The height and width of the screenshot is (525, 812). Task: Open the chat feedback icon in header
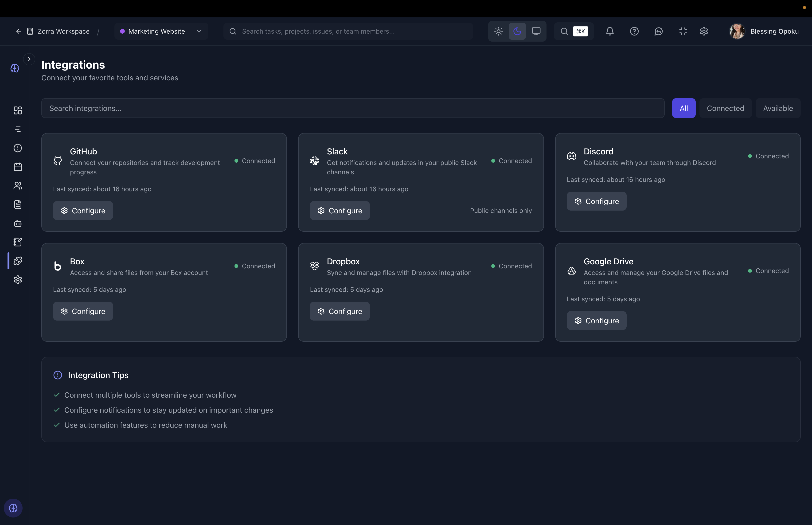[658, 31]
